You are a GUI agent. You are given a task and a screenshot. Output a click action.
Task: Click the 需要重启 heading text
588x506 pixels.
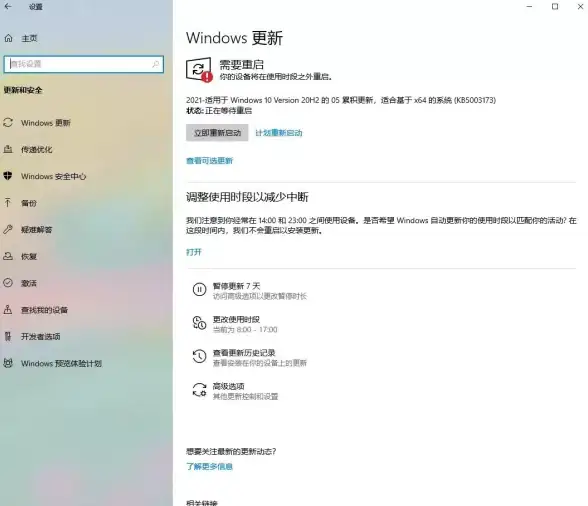242,65
